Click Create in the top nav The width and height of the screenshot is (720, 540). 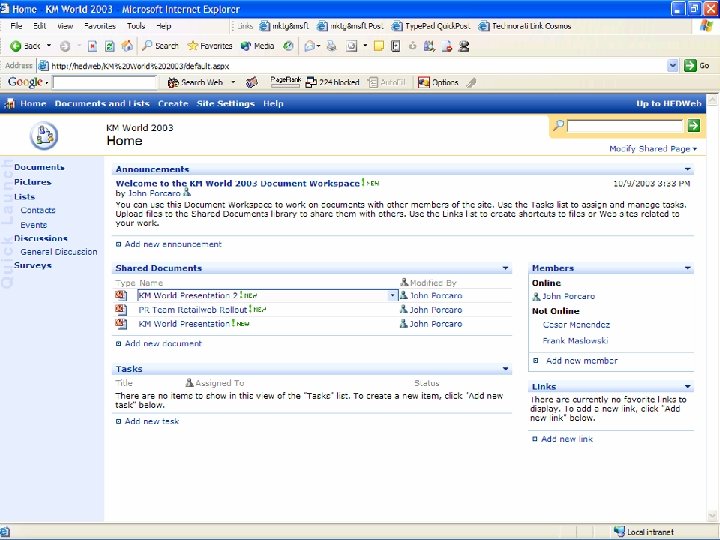173,104
